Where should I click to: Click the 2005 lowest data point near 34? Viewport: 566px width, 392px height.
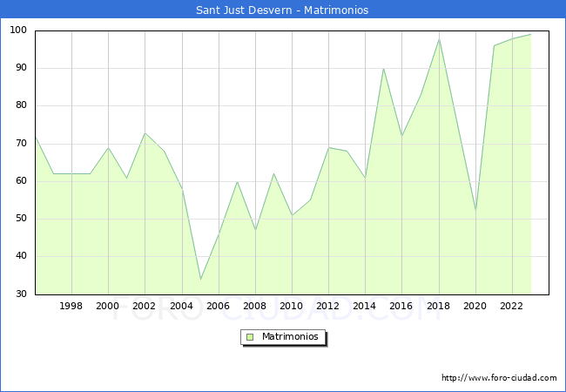coord(200,279)
